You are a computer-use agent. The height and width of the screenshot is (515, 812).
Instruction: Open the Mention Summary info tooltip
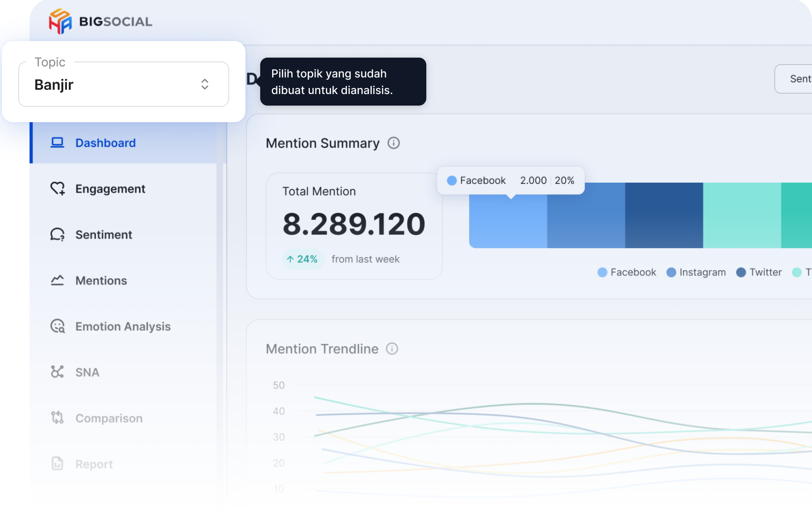[394, 143]
